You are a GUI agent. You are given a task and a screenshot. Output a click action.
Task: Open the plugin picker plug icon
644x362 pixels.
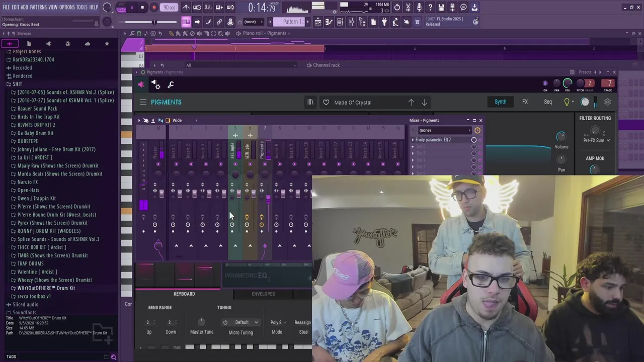click(x=384, y=22)
